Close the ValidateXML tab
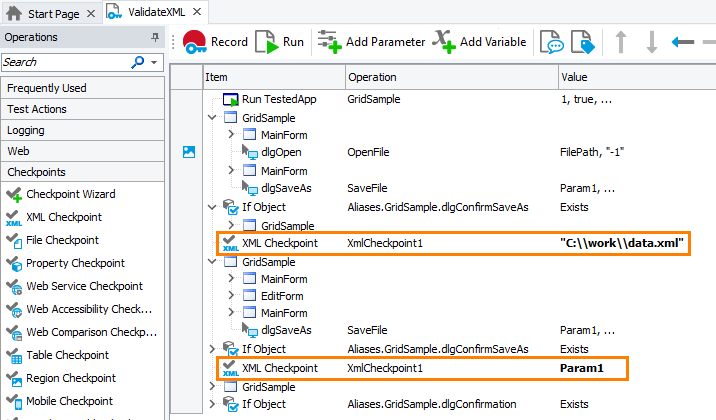This screenshot has height=420, width=716. [196, 12]
